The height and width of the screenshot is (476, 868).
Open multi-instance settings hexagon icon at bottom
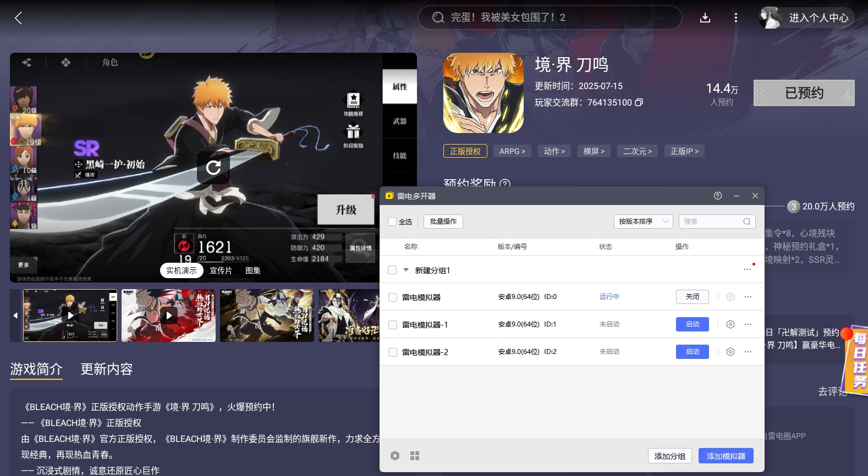tap(395, 456)
